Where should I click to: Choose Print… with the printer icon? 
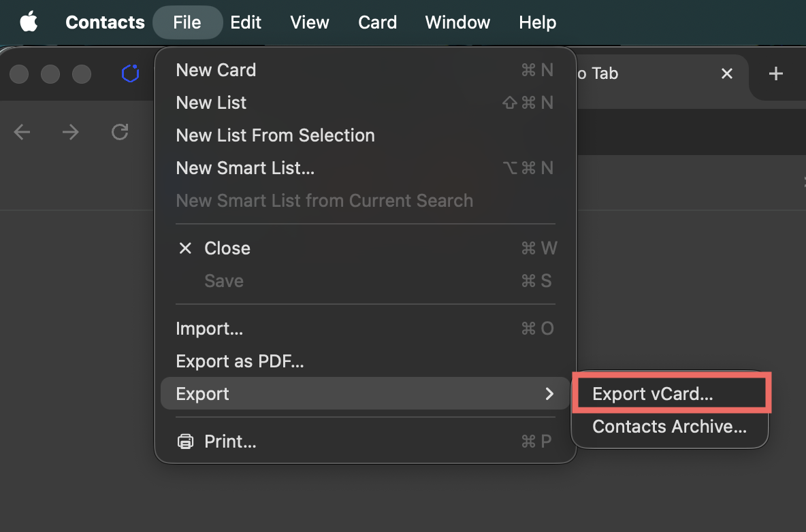pos(229,442)
